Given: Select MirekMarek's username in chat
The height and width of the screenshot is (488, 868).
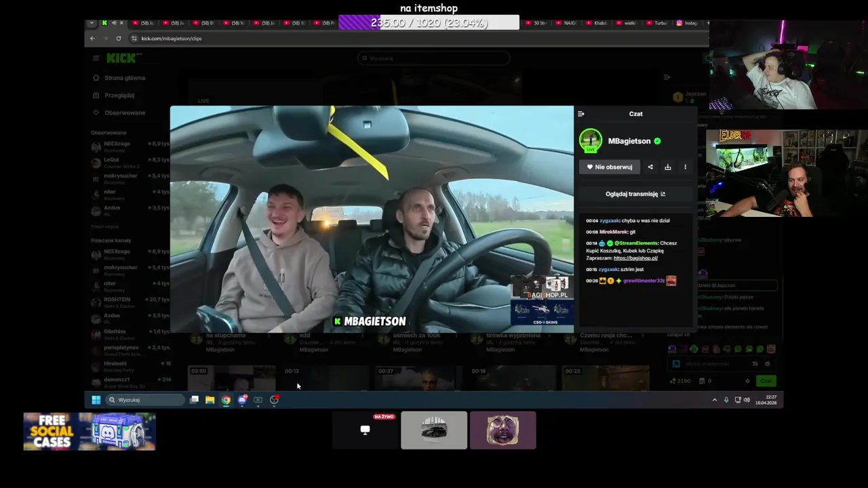Looking at the screenshot, I should [x=614, y=232].
